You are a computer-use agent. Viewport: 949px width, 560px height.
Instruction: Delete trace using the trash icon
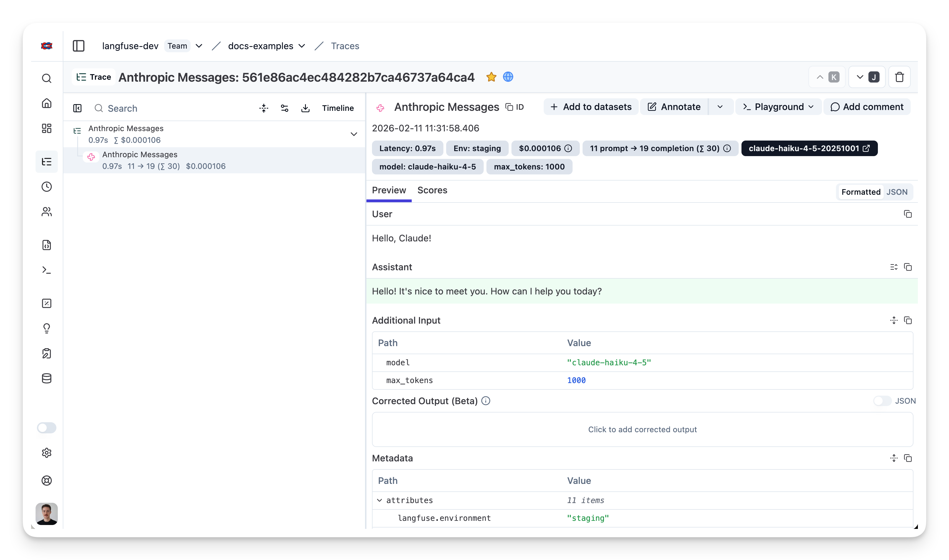pyautogui.click(x=899, y=77)
